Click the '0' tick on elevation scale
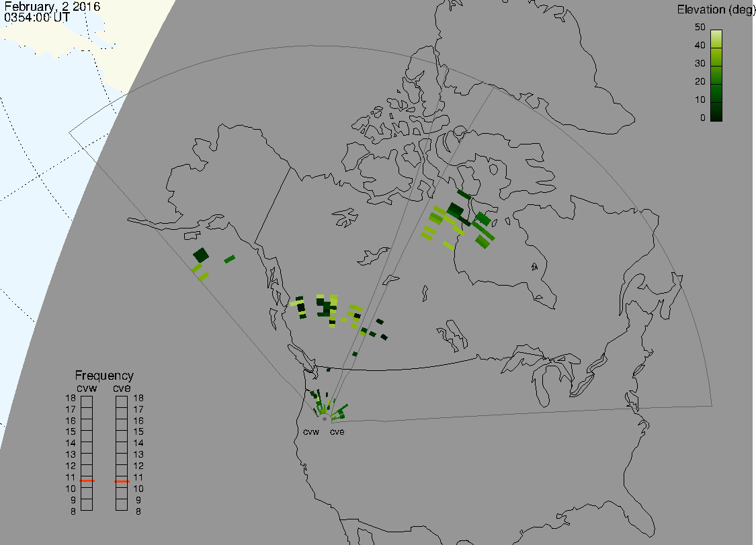Viewport: 756px width, 545px height. [702, 118]
